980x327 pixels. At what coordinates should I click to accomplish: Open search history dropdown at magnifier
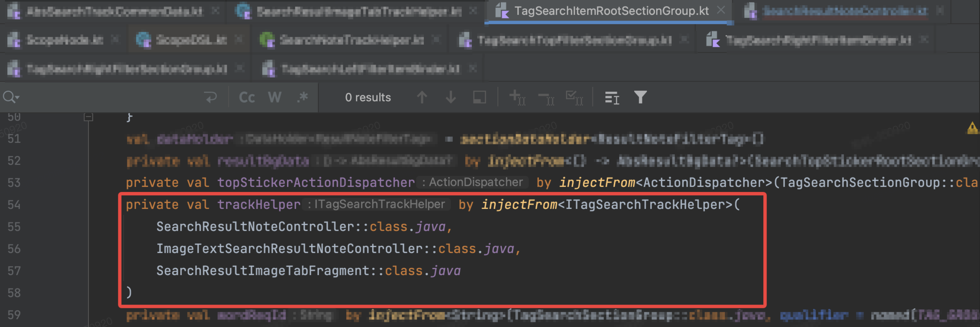[x=11, y=97]
